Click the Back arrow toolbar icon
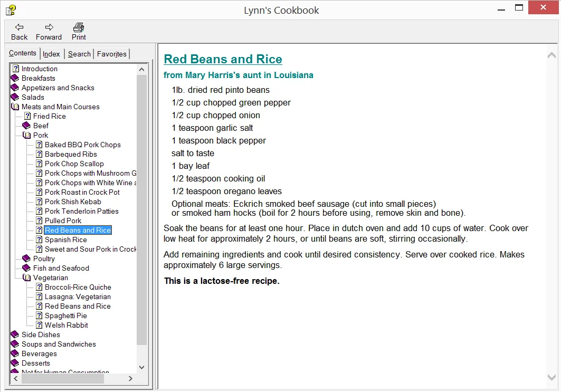Image resolution: width=561 pixels, height=392 pixels. pos(20,27)
